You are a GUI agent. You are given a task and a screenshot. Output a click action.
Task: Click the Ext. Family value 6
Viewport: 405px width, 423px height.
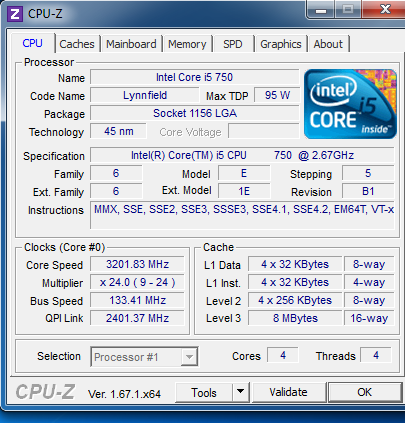pyautogui.click(x=116, y=191)
